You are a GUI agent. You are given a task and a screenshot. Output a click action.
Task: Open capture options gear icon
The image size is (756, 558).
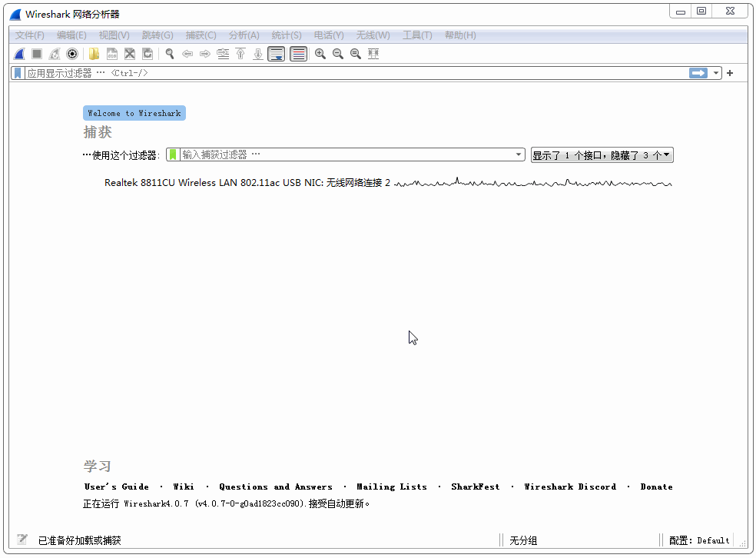coord(72,54)
